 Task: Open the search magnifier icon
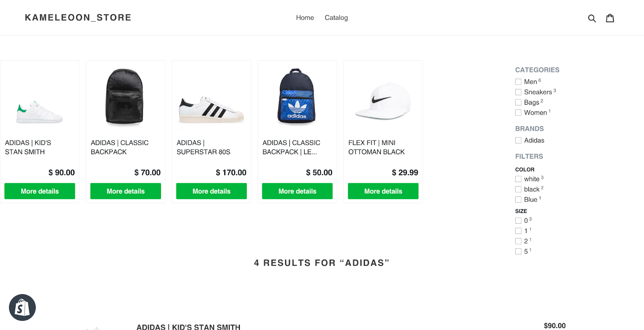(x=592, y=18)
